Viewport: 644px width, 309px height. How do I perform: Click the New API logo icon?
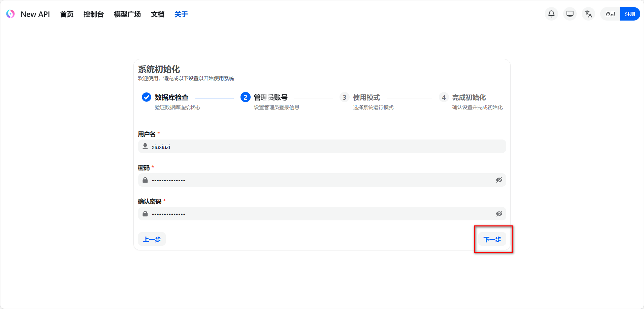pyautogui.click(x=10, y=14)
